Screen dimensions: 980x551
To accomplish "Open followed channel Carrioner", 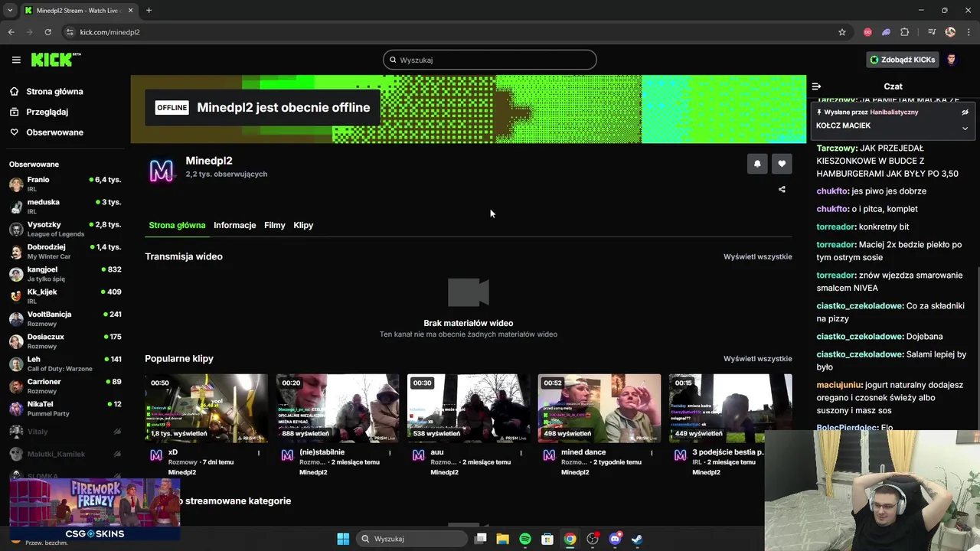I will [x=65, y=386].
